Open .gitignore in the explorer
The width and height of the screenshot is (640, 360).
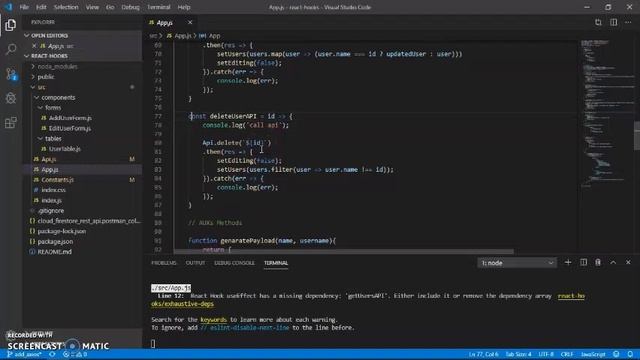51,211
